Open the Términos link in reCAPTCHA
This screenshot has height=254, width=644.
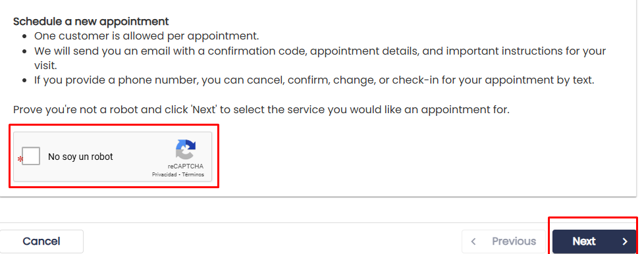click(193, 174)
